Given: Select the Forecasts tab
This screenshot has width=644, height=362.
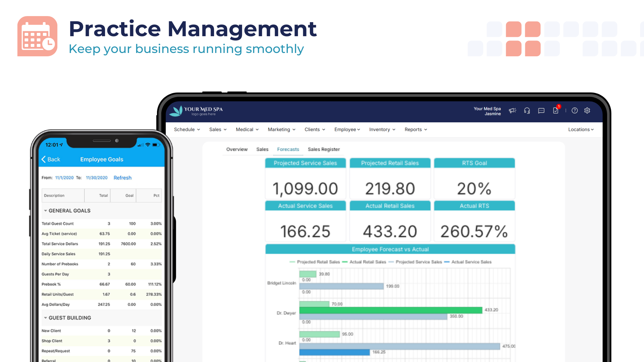Looking at the screenshot, I should [288, 149].
